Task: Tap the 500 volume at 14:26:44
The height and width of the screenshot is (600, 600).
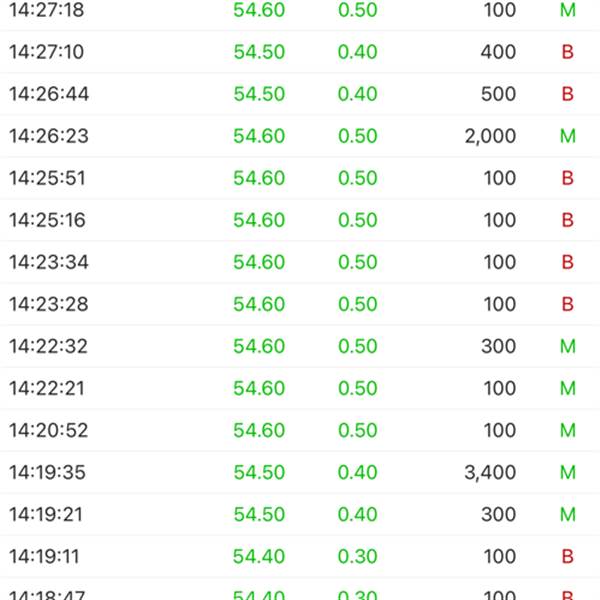Action: (x=498, y=94)
